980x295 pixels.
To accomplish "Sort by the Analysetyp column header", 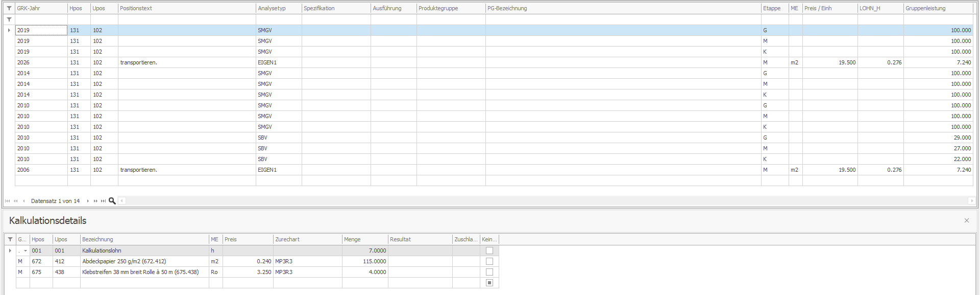I will point(279,8).
